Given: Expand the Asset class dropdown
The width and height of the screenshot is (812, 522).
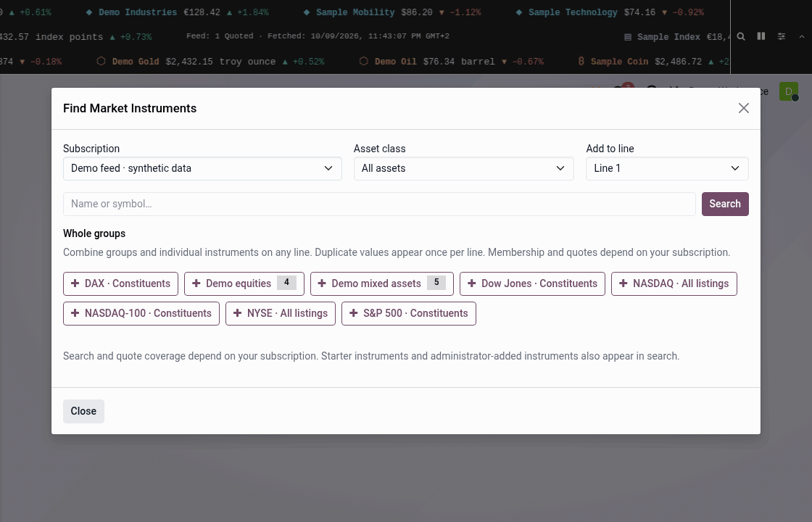Looking at the screenshot, I should click(x=463, y=169).
